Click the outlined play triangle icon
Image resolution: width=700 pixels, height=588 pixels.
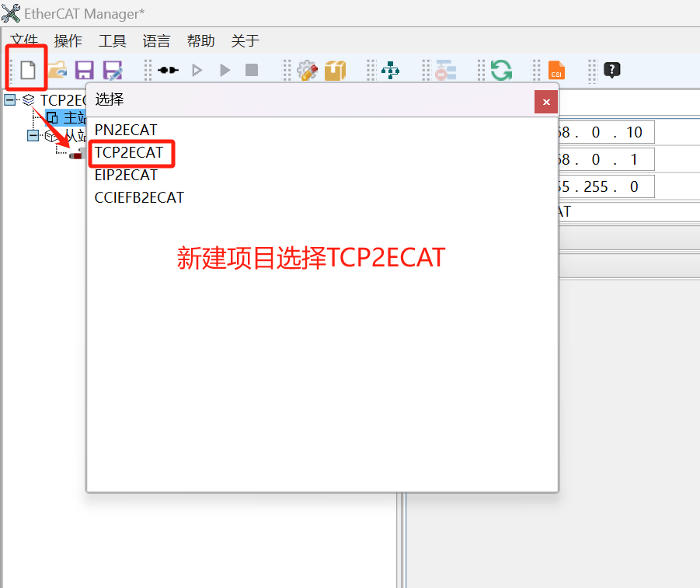coord(197,70)
